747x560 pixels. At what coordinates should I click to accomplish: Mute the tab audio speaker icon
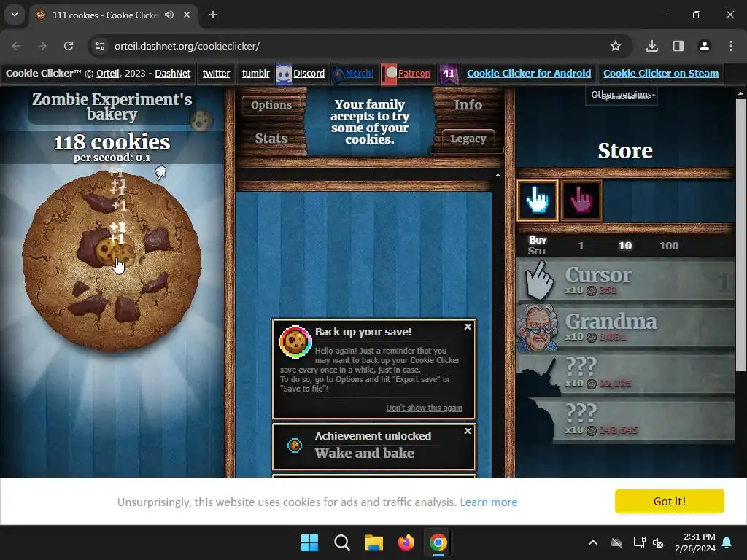[169, 15]
